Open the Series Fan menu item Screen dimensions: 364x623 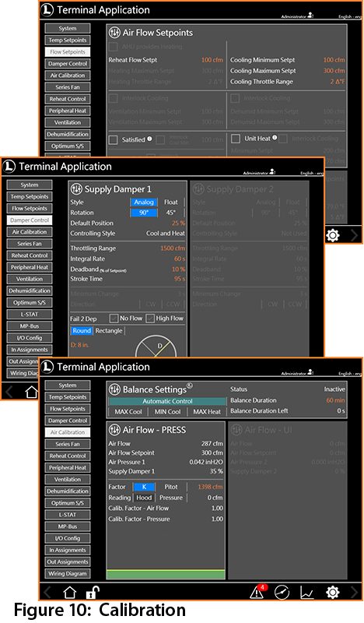click(x=68, y=444)
